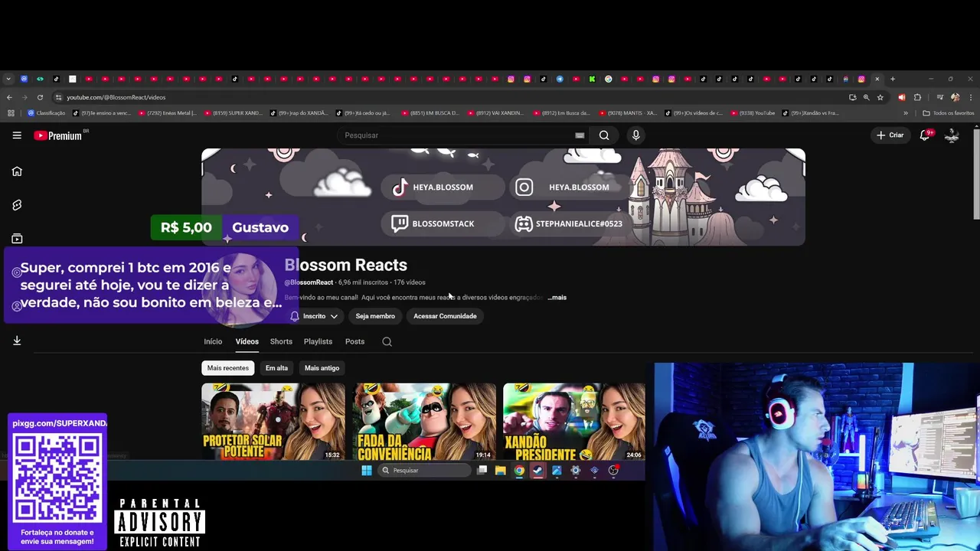Show hidden bookmarks with double chevron
The height and width of the screenshot is (551, 980).
click(906, 113)
